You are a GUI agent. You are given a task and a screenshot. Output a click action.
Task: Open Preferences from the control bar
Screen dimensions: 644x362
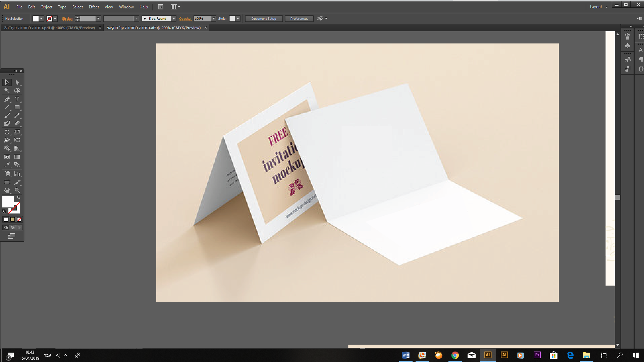[299, 18]
